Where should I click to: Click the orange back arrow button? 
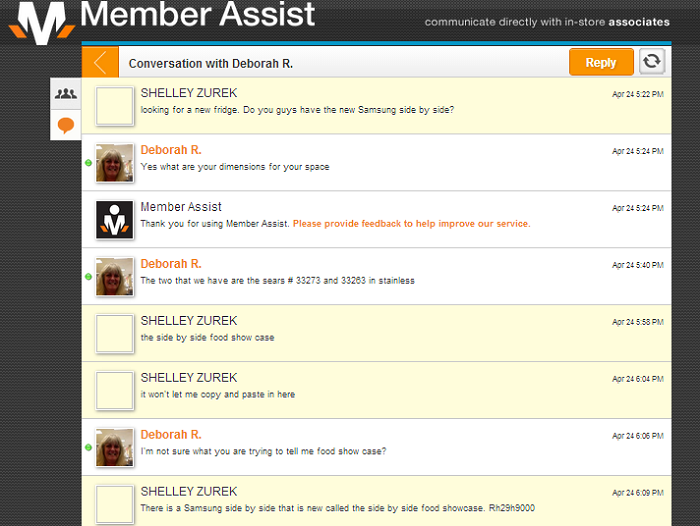[100, 62]
